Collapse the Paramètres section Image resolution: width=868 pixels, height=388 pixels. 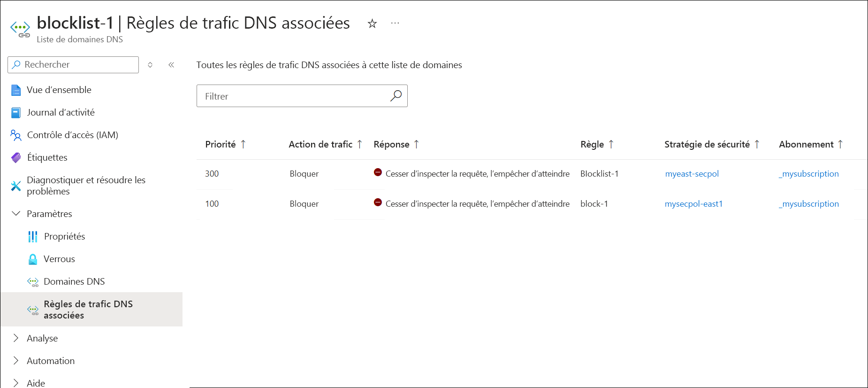(15, 214)
